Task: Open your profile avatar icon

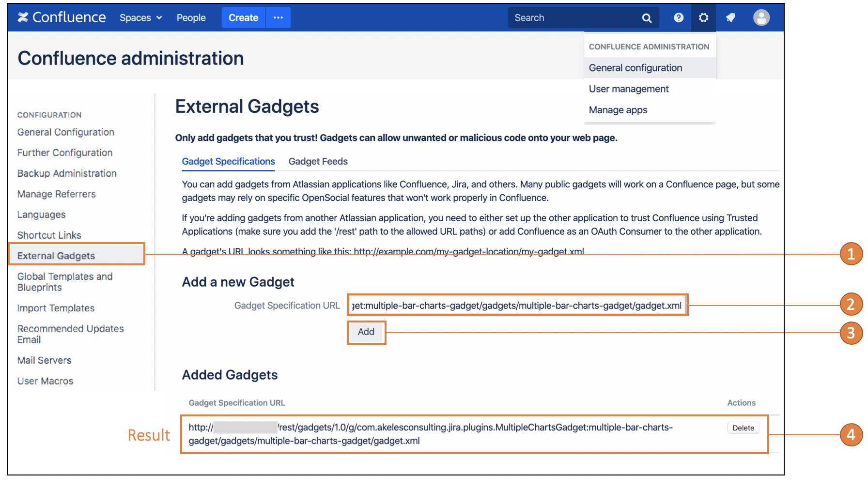Action: (x=761, y=18)
